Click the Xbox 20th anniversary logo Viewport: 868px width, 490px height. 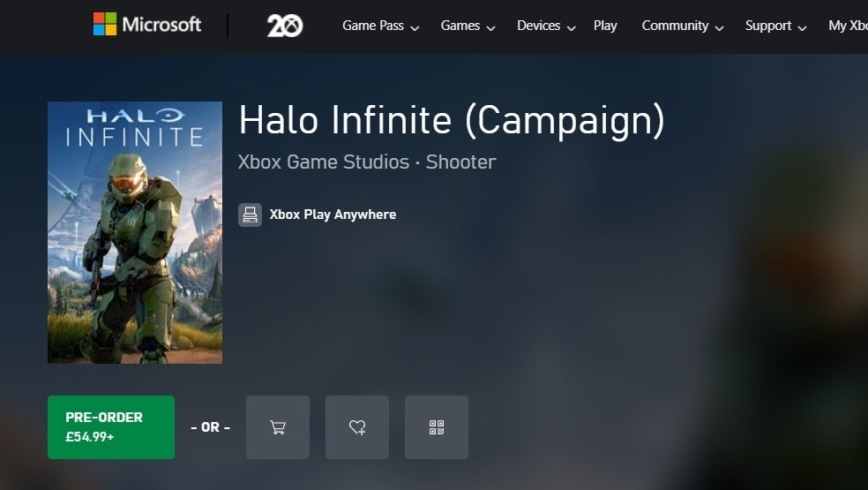284,26
